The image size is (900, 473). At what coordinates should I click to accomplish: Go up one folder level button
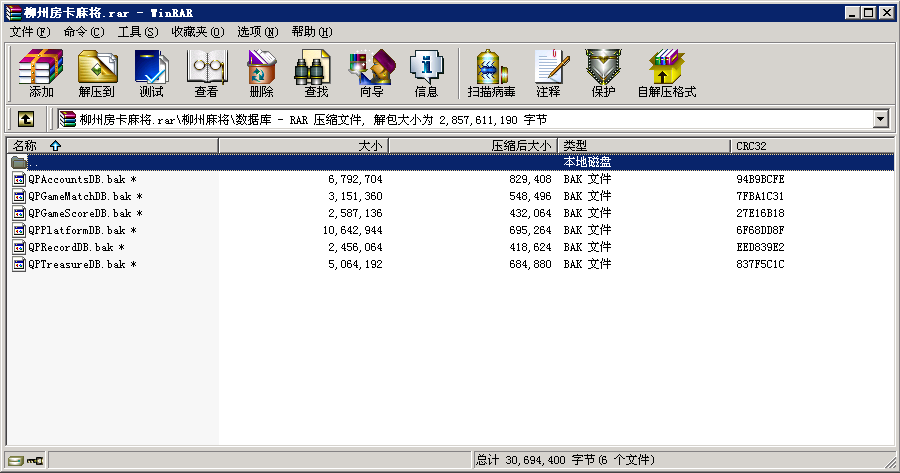(26, 119)
